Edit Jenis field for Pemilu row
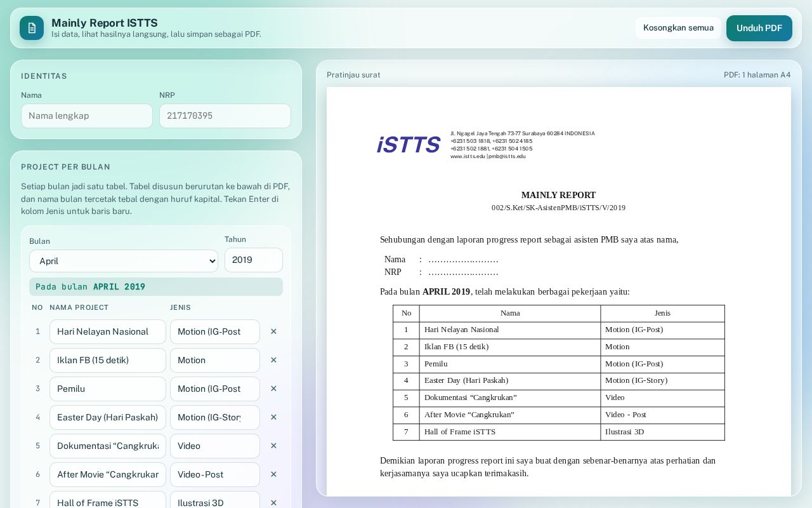Viewport: 812px width, 508px height. (215, 389)
